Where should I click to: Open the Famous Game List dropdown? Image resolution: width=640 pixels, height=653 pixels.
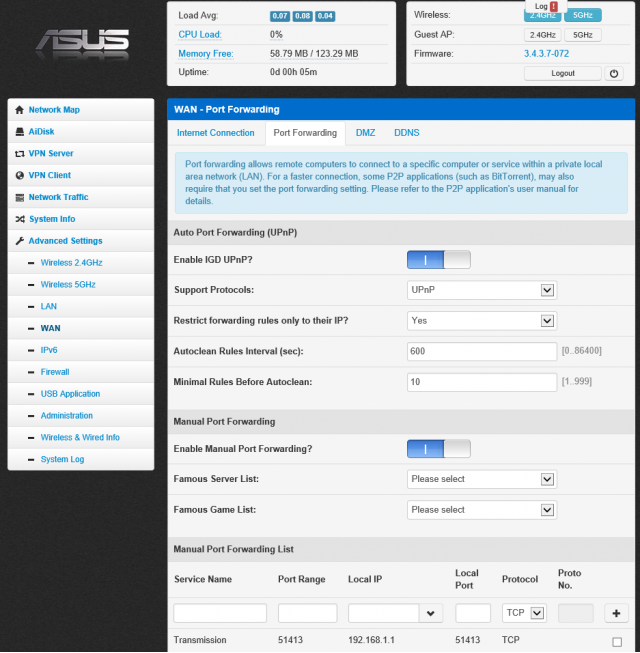click(x=482, y=510)
